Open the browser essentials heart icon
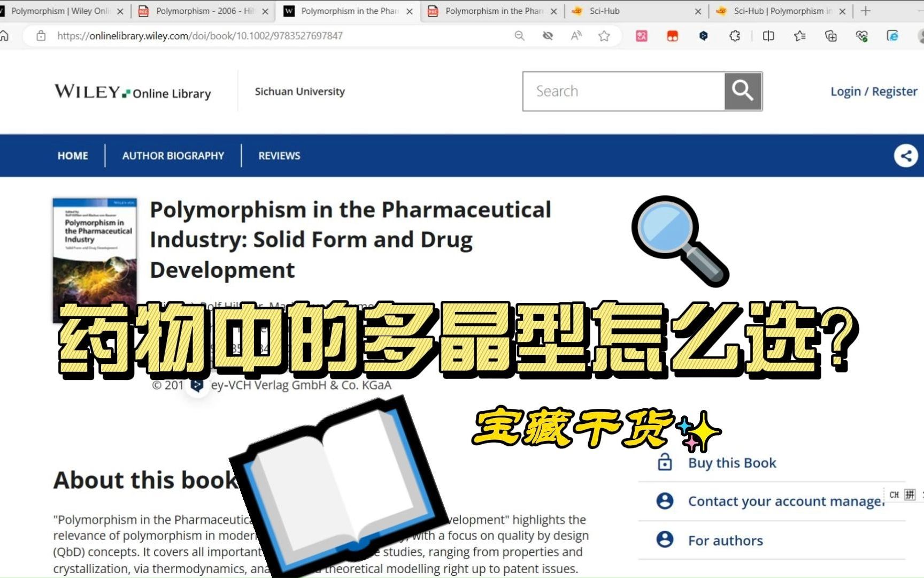Viewport: 924px width, 578px height. click(862, 36)
